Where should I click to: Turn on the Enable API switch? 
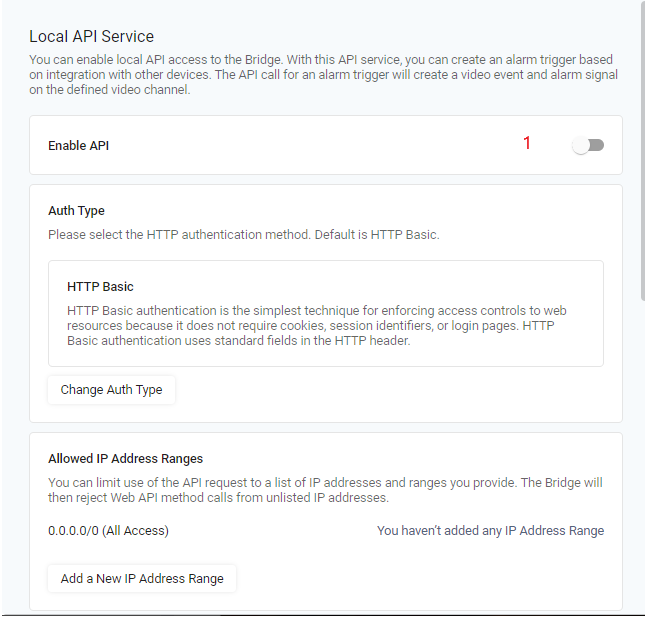[588, 146]
